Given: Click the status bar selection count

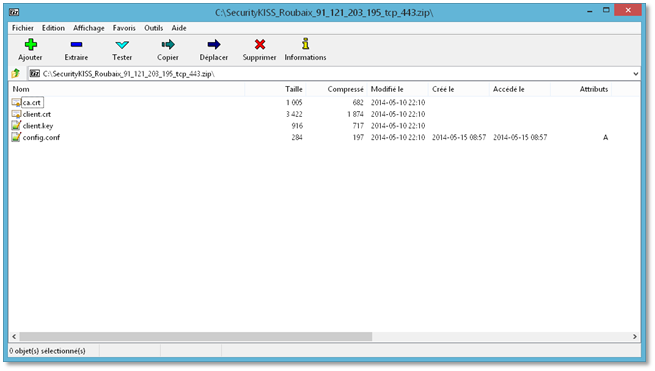Looking at the screenshot, I should click(x=47, y=351).
